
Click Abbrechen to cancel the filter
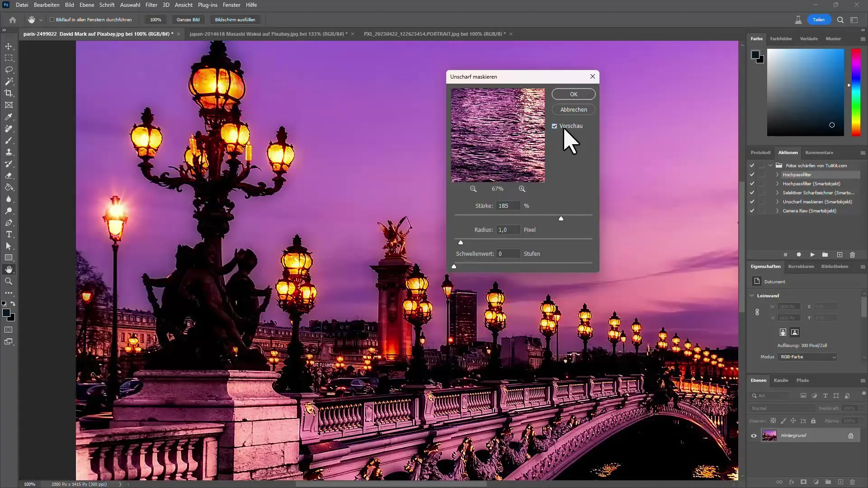point(574,110)
